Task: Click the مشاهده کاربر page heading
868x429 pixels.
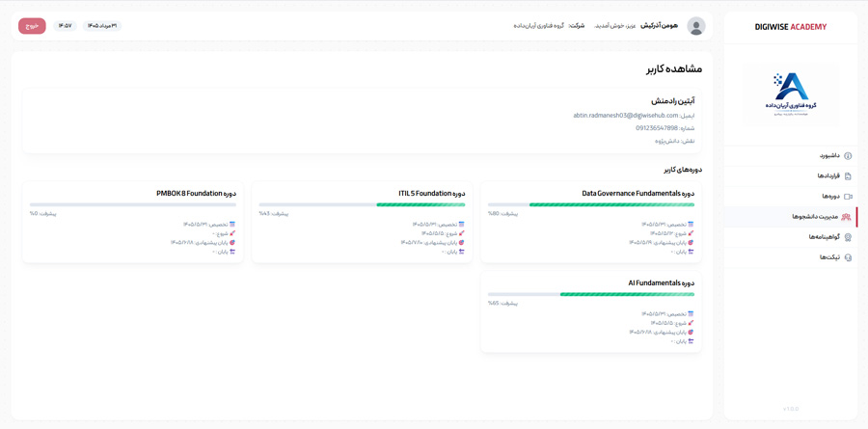Action: coord(674,69)
